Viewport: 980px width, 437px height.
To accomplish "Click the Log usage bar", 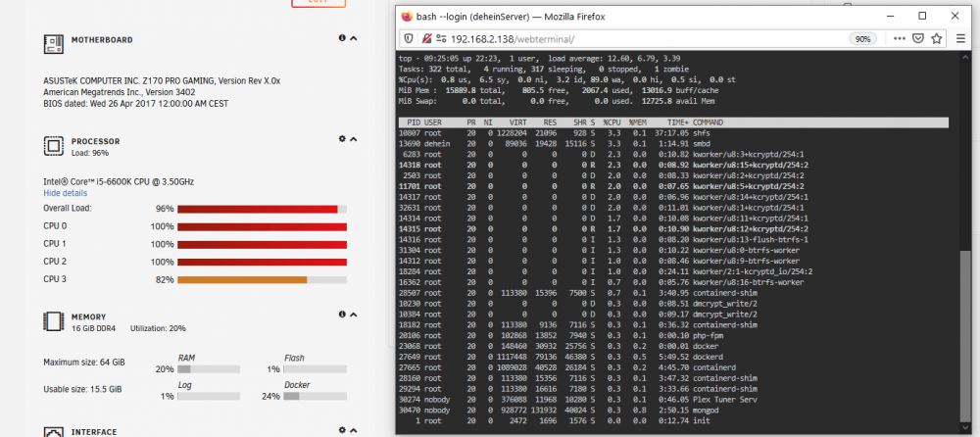I will [209, 397].
